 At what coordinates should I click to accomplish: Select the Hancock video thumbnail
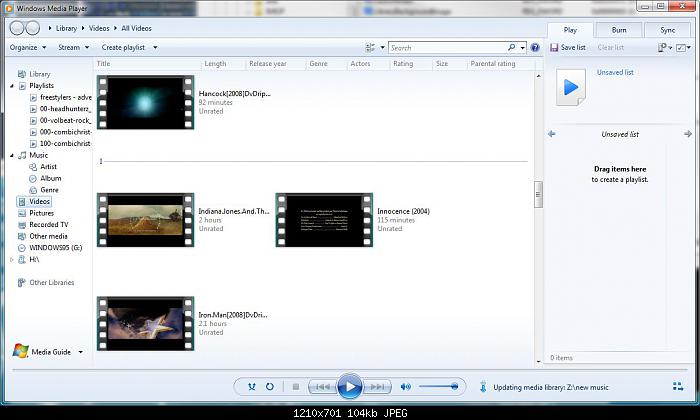pyautogui.click(x=146, y=102)
